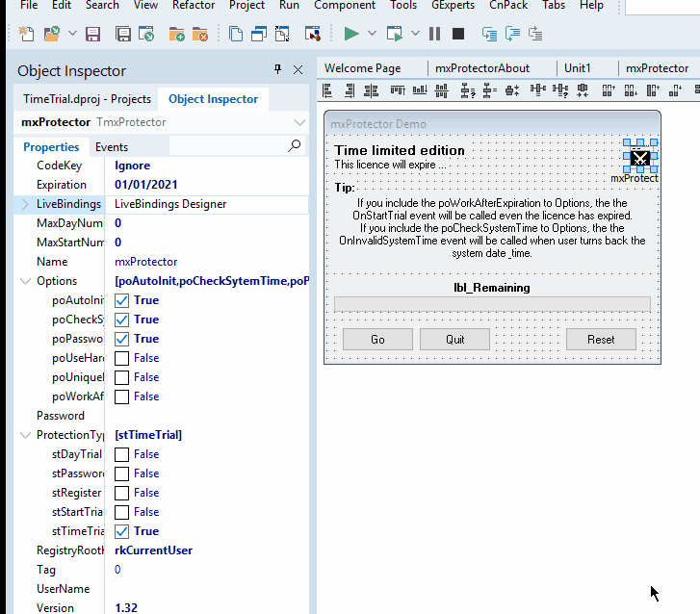Image resolution: width=700 pixels, height=614 pixels.
Task: Open the Refactor menu
Action: [x=194, y=6]
